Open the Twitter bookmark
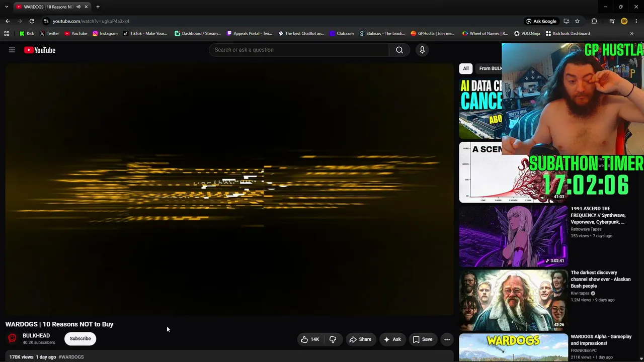This screenshot has height=362, width=644. point(49,34)
